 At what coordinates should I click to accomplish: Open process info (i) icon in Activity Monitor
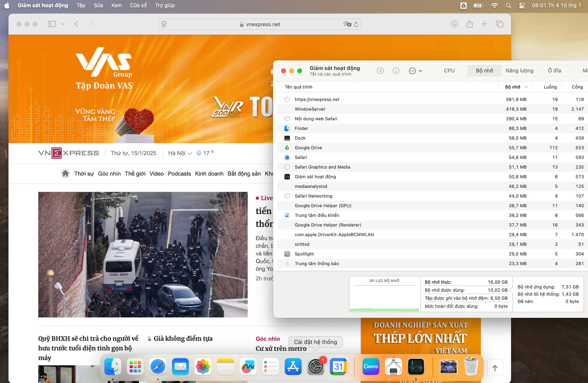396,71
